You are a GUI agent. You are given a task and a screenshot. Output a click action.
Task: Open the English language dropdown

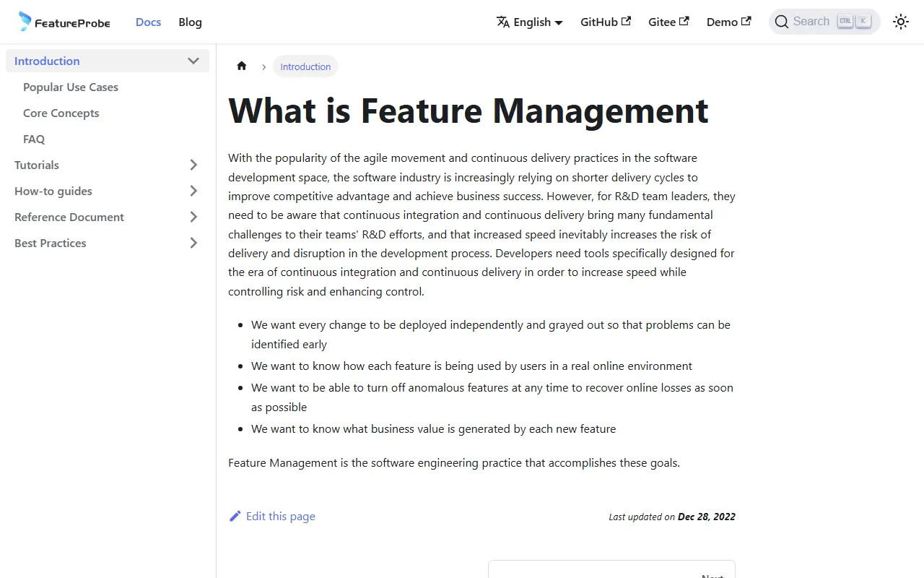(x=530, y=22)
